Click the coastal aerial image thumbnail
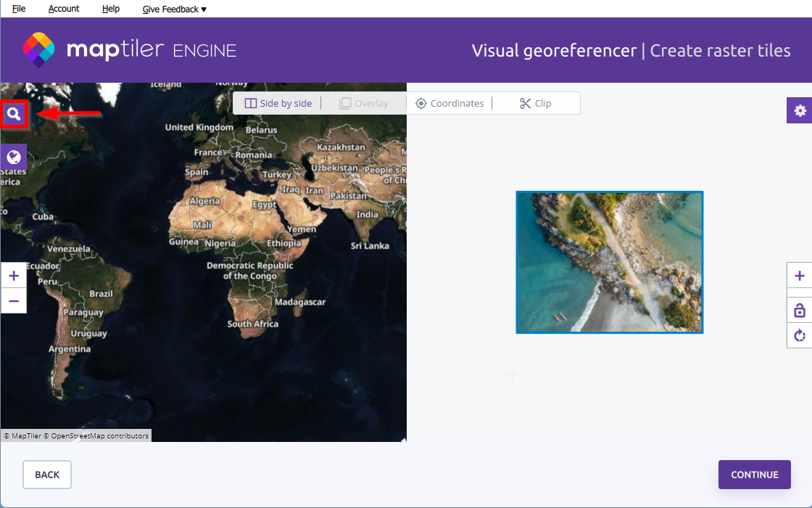The height and width of the screenshot is (508, 812). 609,262
